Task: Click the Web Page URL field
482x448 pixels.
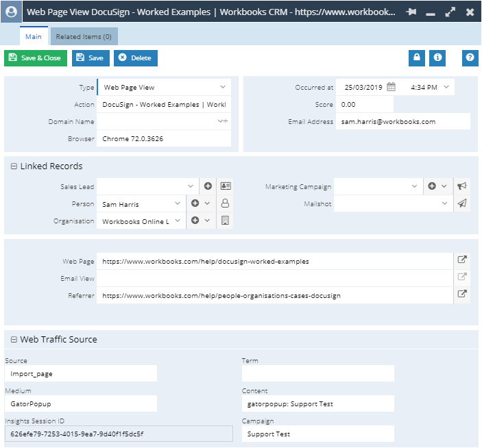Action: click(x=275, y=261)
